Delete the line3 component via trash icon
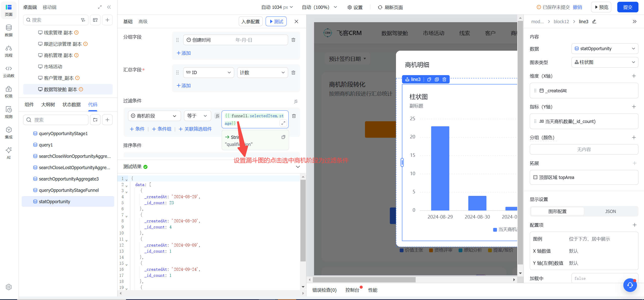 pyautogui.click(x=444, y=79)
